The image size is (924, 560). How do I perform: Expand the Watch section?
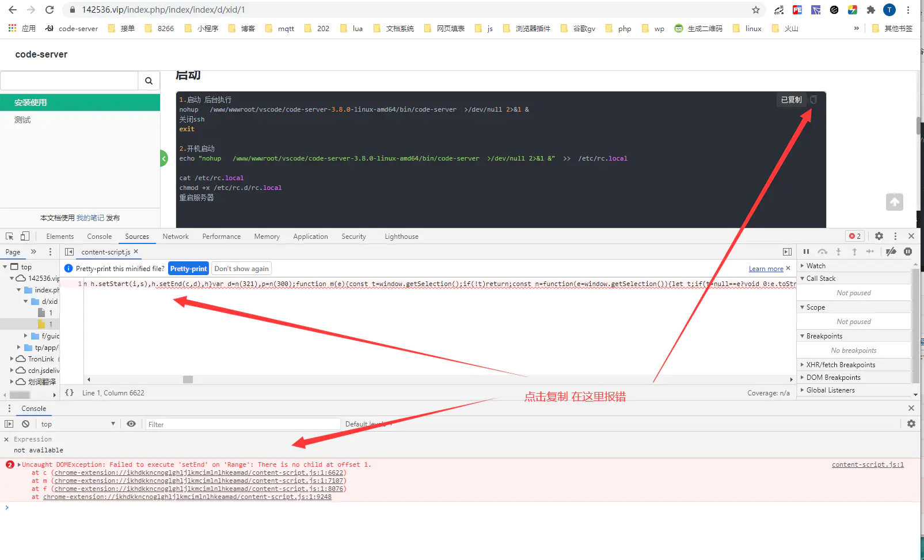click(x=816, y=265)
